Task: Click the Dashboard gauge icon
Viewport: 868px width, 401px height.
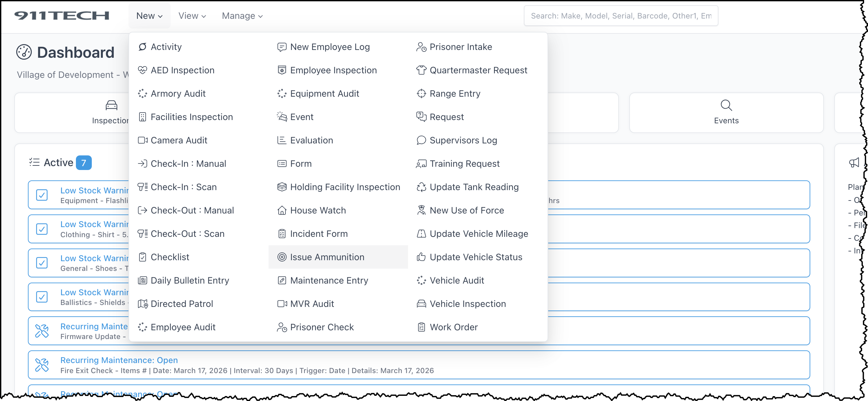Action: click(24, 52)
